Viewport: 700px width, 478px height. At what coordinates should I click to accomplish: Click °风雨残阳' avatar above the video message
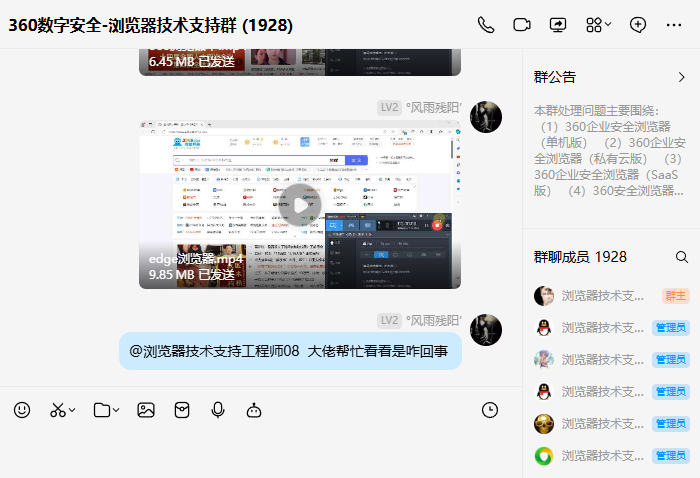click(486, 117)
